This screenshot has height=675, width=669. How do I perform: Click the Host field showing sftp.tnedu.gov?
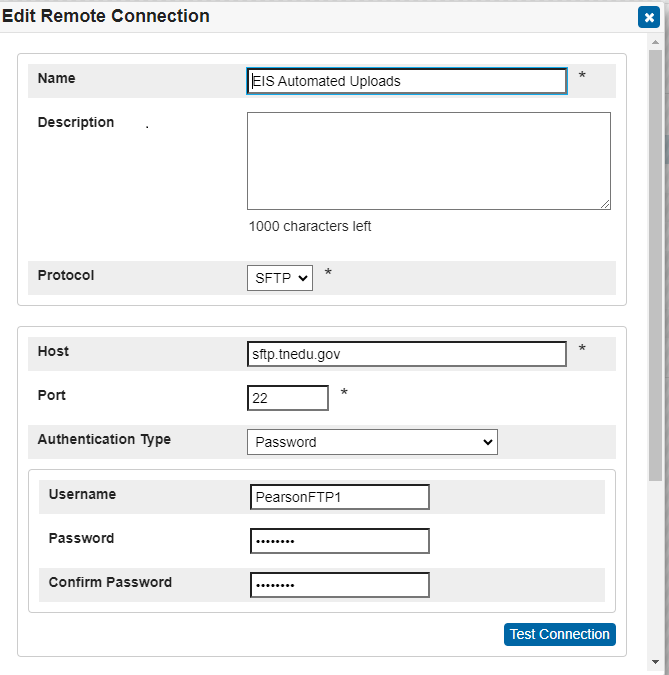click(x=407, y=354)
